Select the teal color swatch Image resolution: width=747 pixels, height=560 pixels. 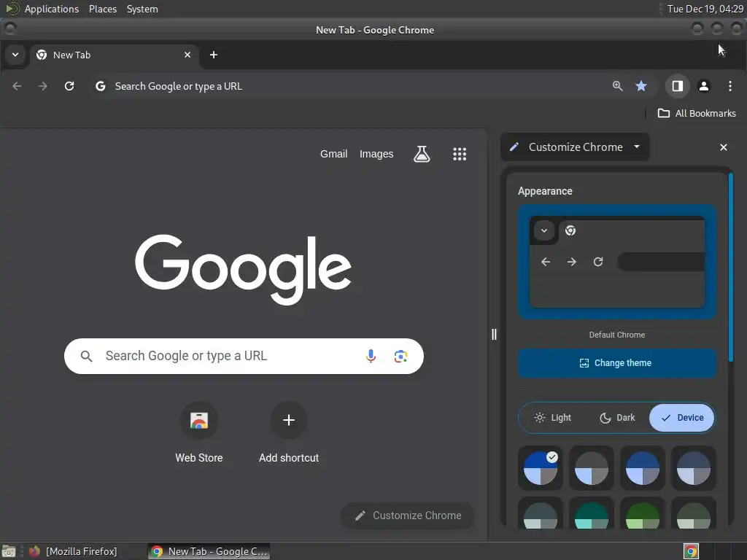tap(591, 513)
